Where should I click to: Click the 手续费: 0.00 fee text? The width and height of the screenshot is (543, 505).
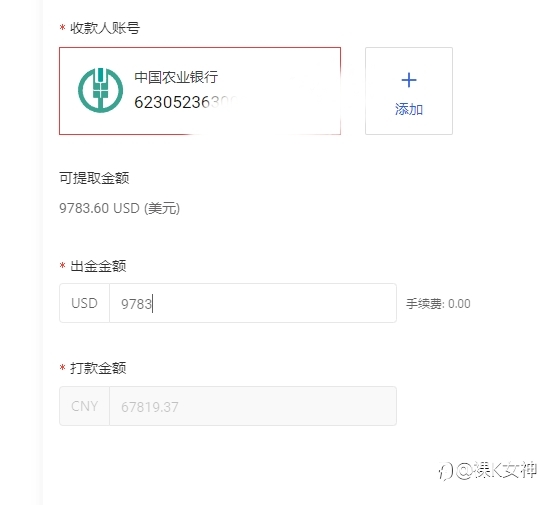click(438, 304)
